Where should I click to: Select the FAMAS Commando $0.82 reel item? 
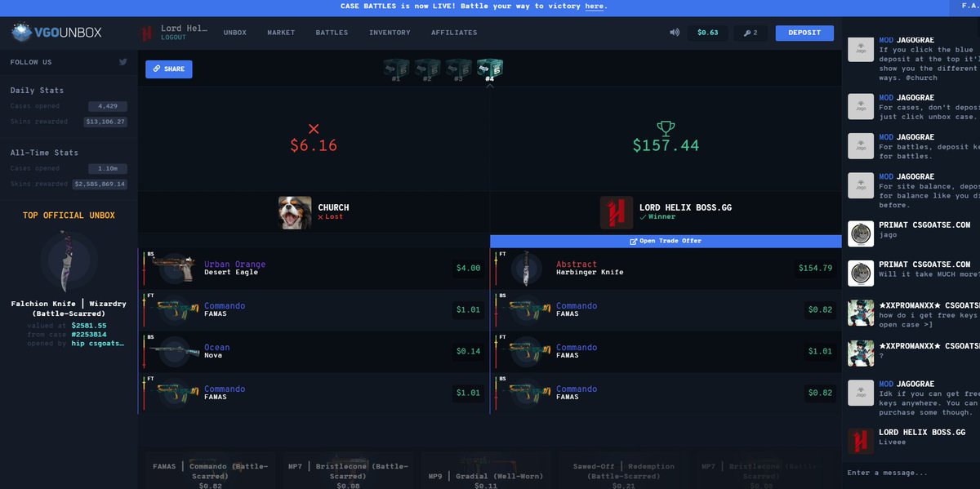click(x=210, y=469)
